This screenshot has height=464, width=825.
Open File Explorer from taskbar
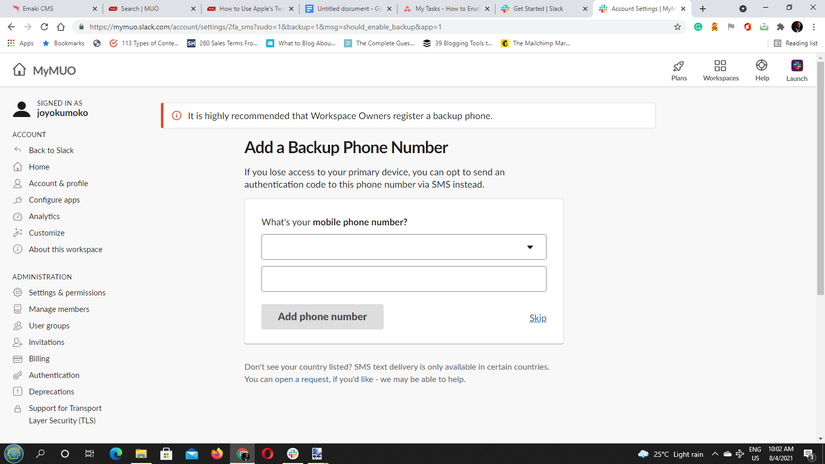click(141, 453)
